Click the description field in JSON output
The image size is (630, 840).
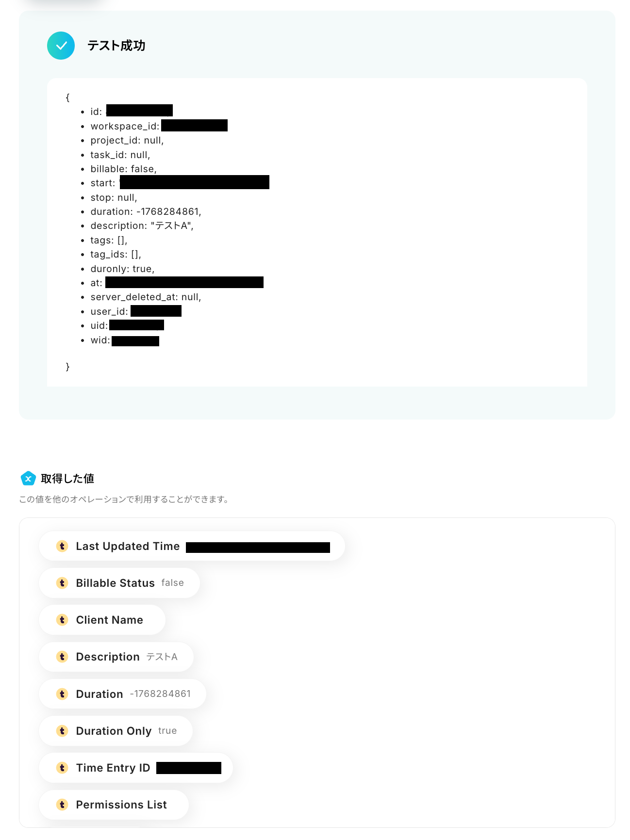(x=142, y=226)
